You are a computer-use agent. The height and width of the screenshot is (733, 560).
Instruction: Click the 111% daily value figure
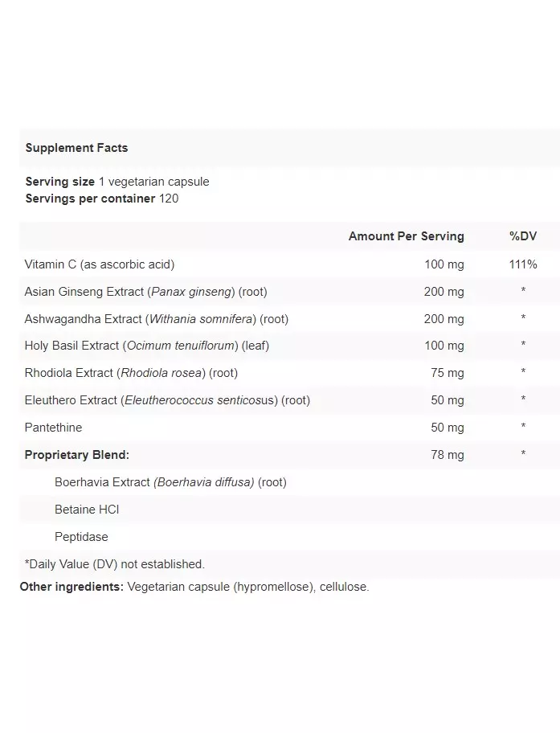tap(523, 264)
